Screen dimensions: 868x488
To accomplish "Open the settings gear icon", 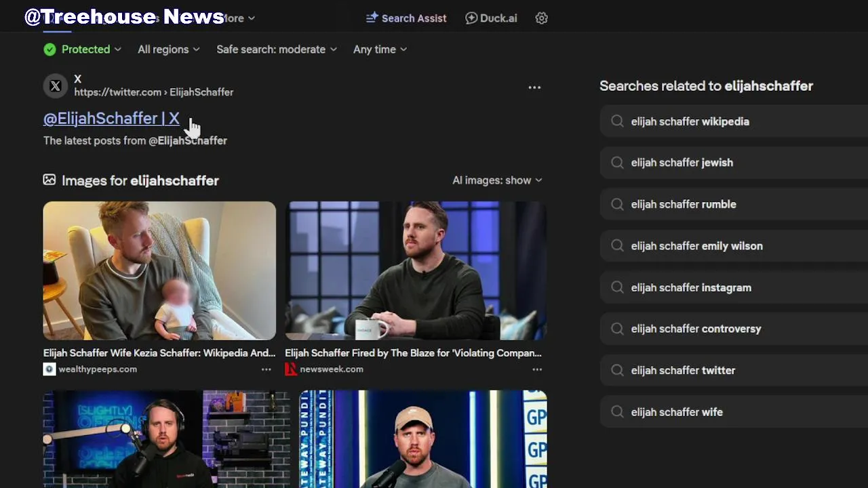I will [541, 18].
